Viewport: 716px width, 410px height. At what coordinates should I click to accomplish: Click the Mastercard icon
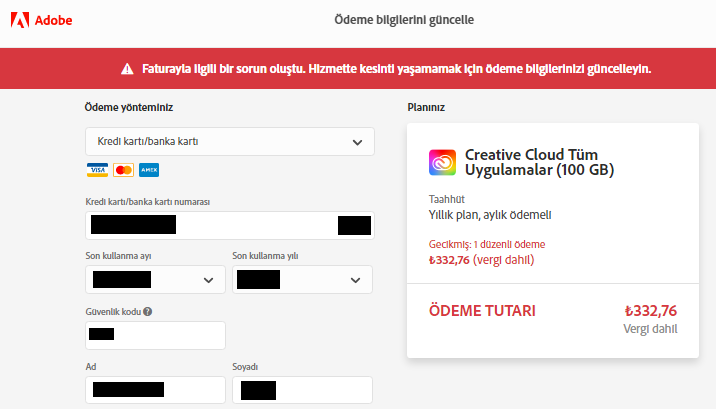(123, 170)
